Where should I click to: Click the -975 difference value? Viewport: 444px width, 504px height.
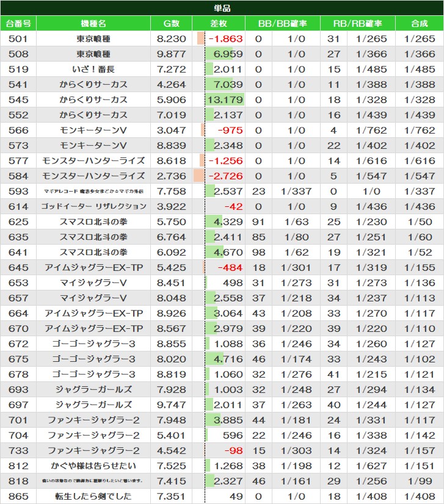point(230,131)
